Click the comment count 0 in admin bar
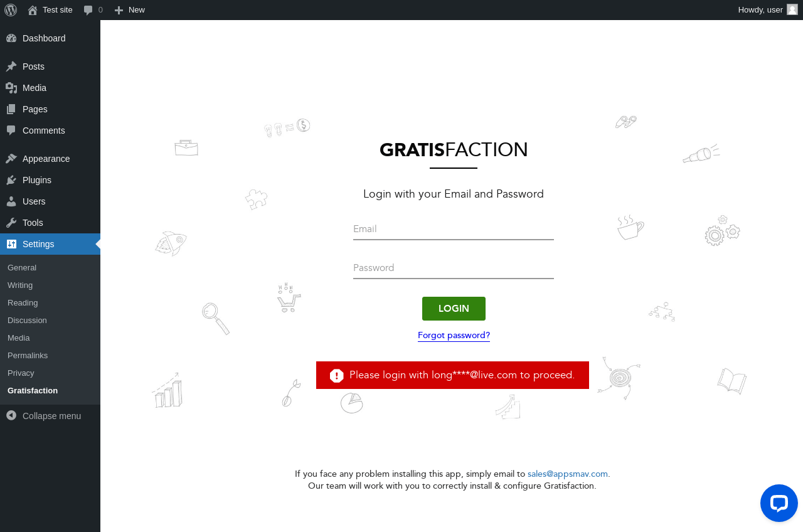The width and height of the screenshot is (803, 532). [100, 10]
